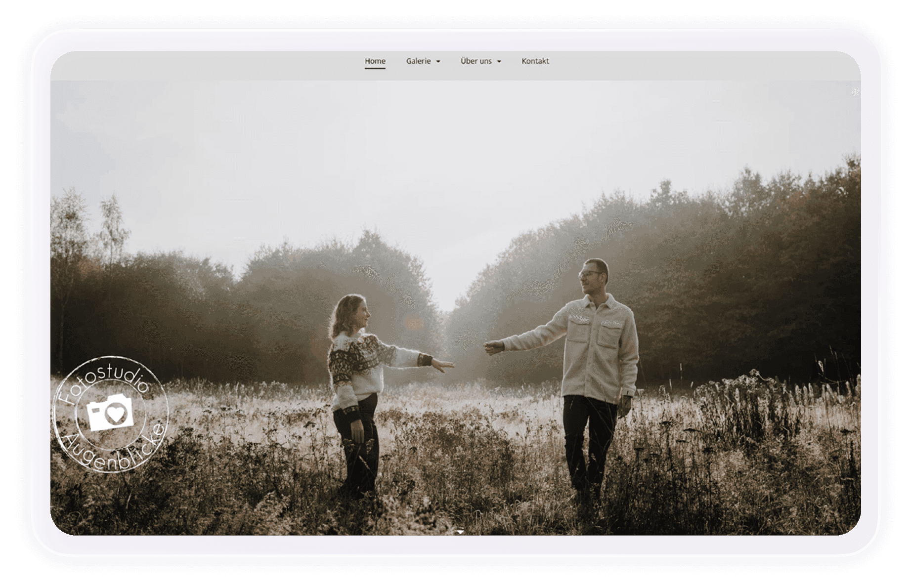This screenshot has height=588, width=910.
Task: Click the white scroll-down arrow at bottom
Action: click(x=460, y=532)
